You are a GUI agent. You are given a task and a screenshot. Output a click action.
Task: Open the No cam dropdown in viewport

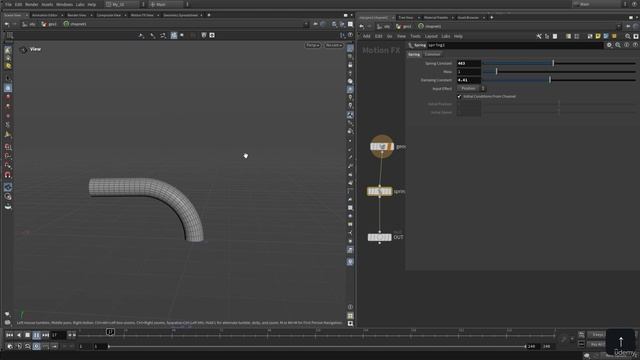click(x=333, y=45)
